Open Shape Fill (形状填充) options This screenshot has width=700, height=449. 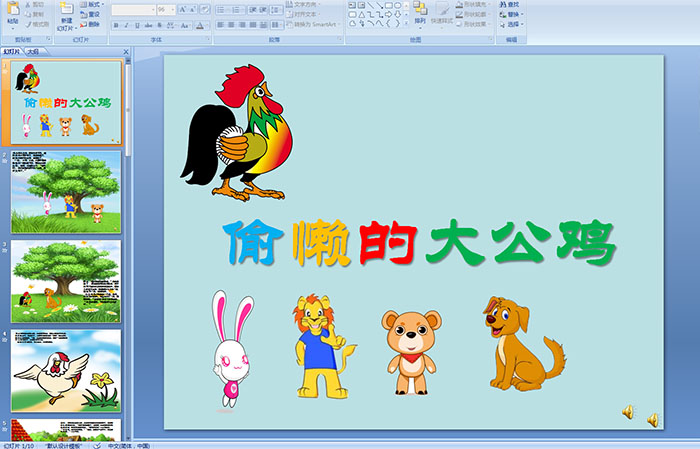pos(474,4)
